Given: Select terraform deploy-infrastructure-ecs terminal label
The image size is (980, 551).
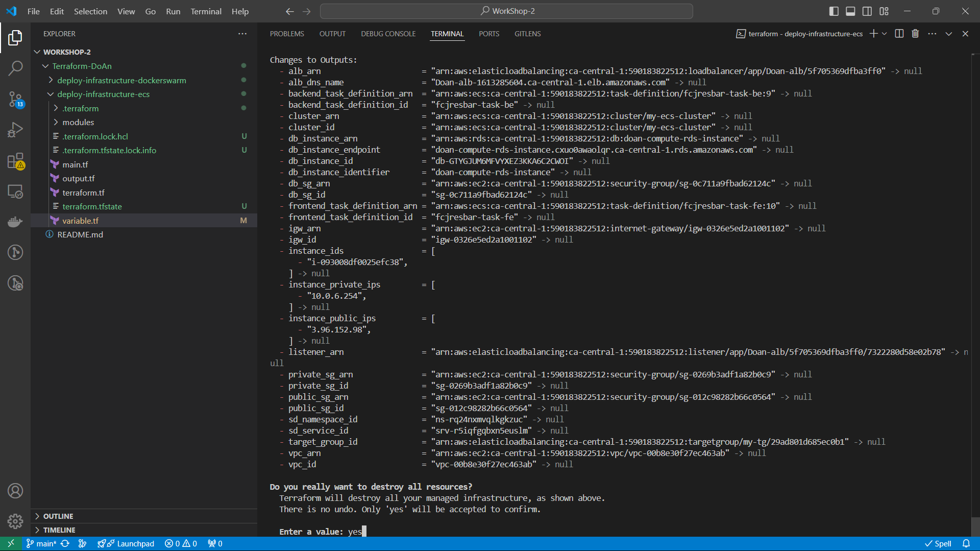Looking at the screenshot, I should (x=799, y=34).
